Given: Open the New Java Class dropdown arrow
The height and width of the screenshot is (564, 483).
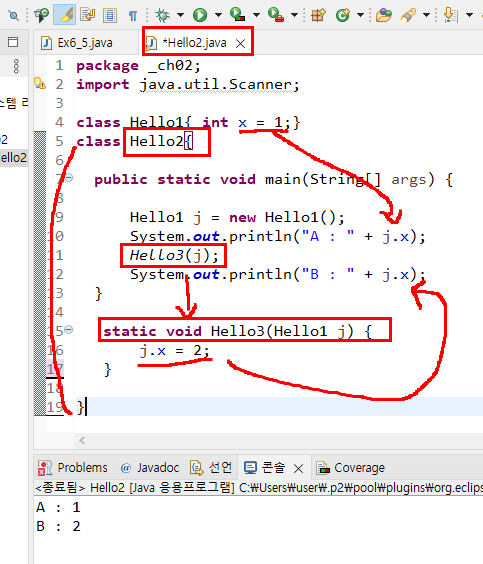Looking at the screenshot, I should tap(360, 15).
